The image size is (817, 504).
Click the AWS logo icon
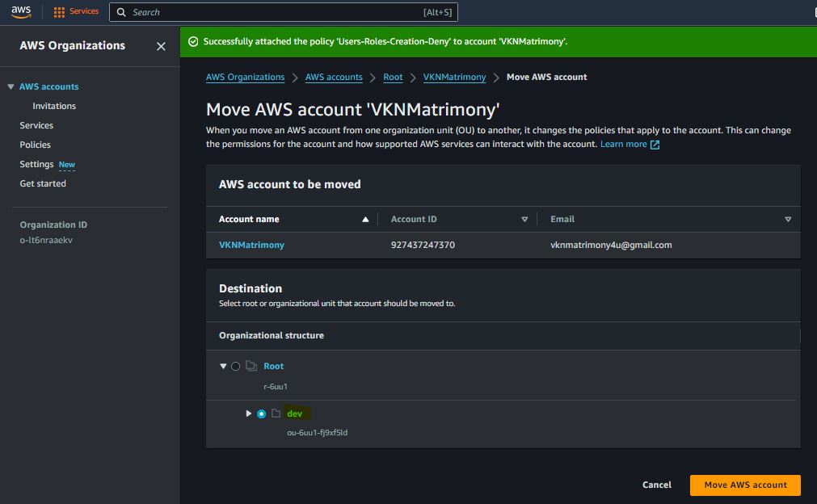click(x=21, y=11)
